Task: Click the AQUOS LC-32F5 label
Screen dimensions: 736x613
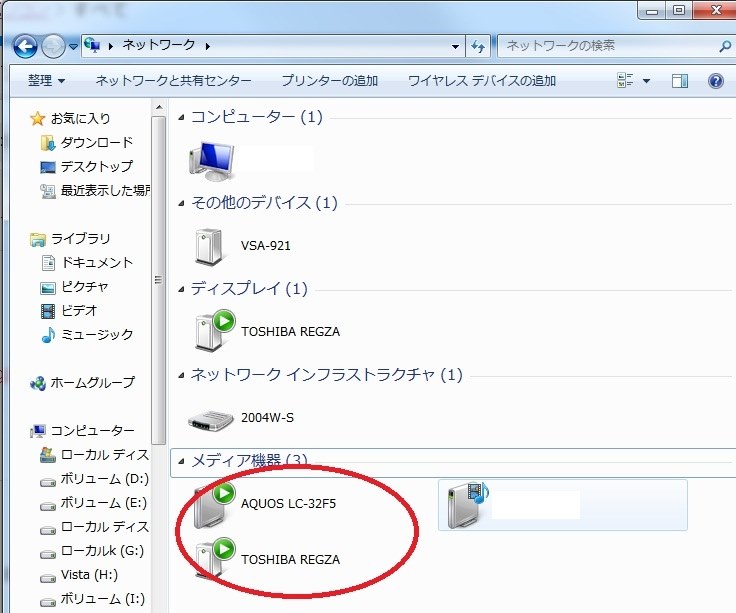Action: click(289, 504)
